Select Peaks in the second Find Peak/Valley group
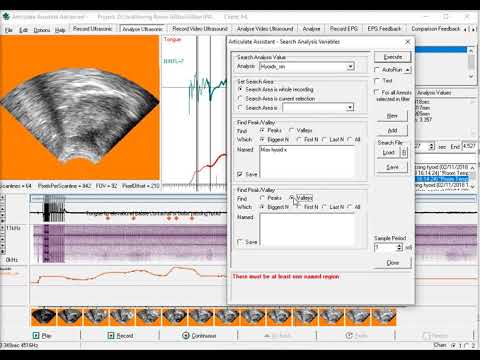This screenshot has height=360, width=480. pyautogui.click(x=262, y=198)
